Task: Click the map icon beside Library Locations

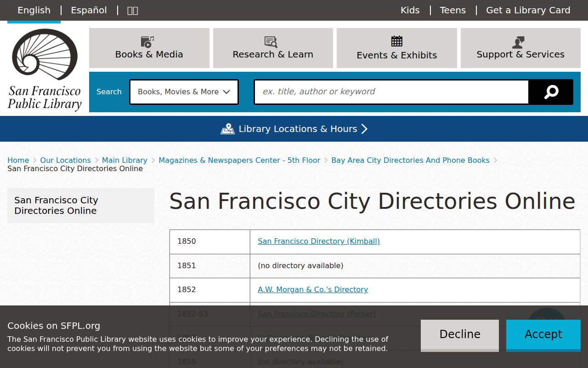Action: pyautogui.click(x=227, y=129)
